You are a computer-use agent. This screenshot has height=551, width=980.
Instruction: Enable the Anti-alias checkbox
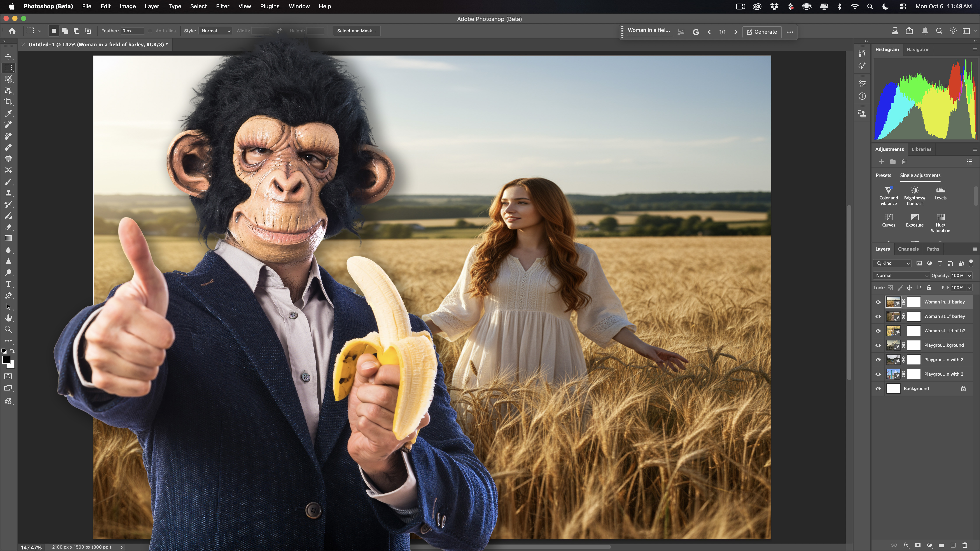(x=150, y=31)
